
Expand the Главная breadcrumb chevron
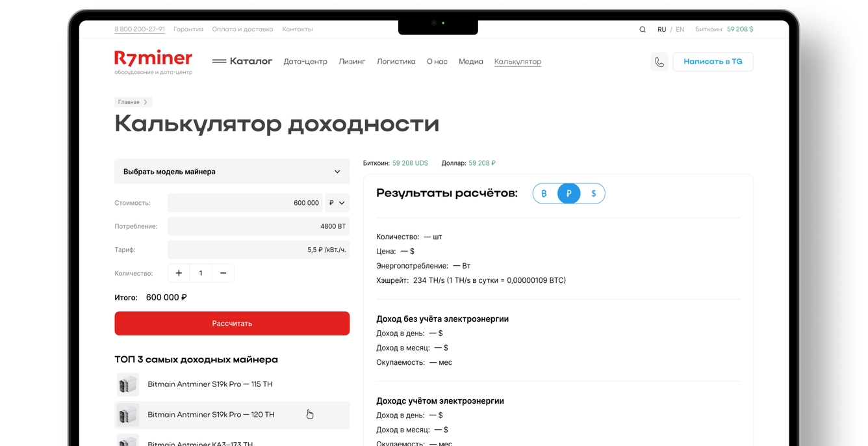pos(144,101)
